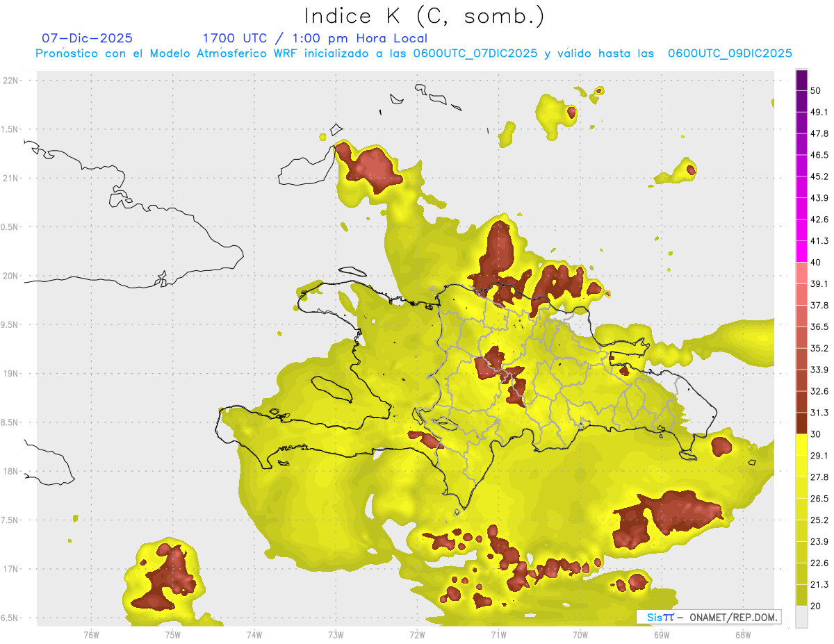Click the "69W" longitude label

(662, 634)
